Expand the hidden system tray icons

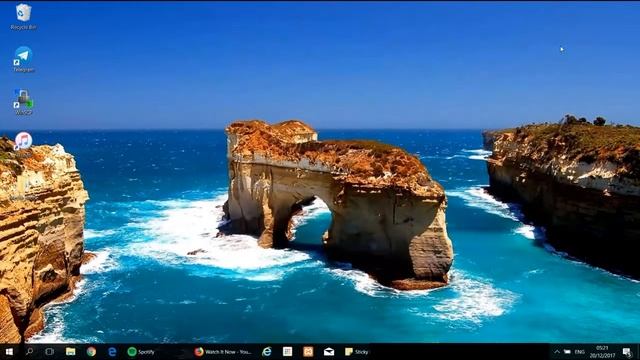point(556,351)
